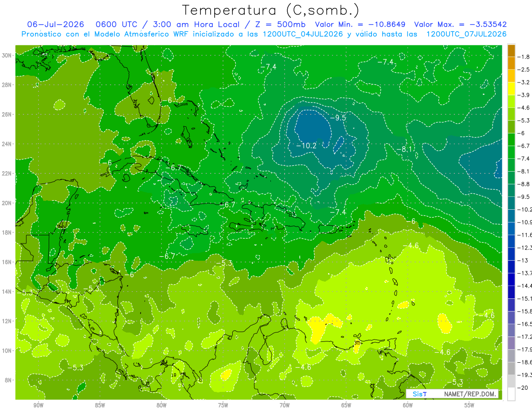
Task: Click the '-9.5' contour label on the map
Action: point(338,117)
